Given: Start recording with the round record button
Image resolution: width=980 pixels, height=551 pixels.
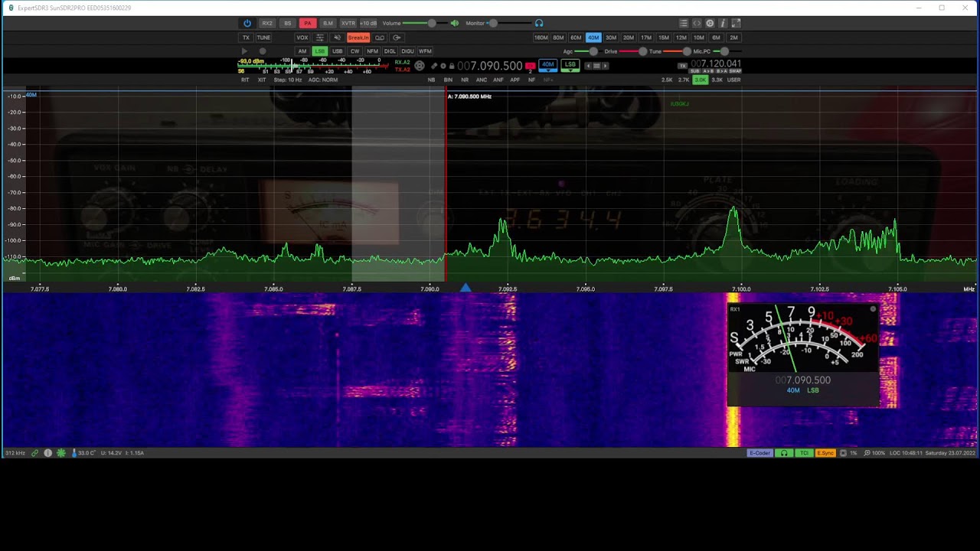Looking at the screenshot, I should 263,51.
